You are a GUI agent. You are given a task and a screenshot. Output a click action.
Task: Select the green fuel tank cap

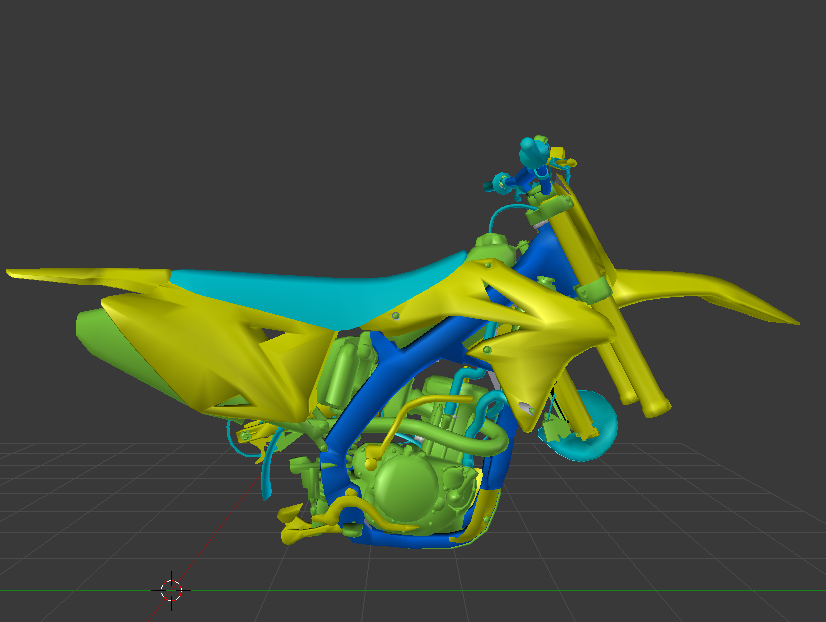tap(490, 243)
